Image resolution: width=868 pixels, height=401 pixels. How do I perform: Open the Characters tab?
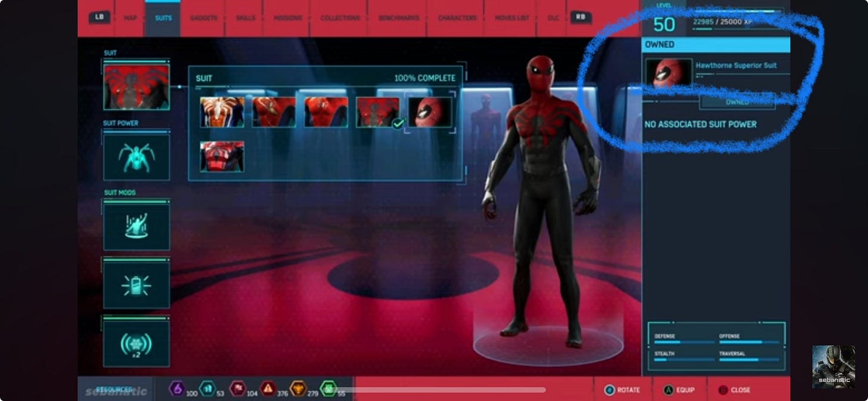456,18
